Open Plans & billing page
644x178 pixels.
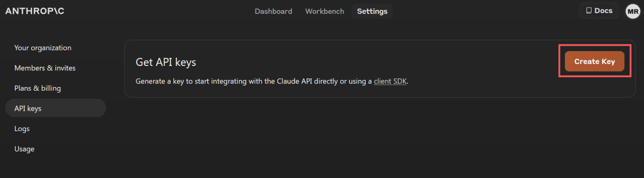[x=37, y=88]
